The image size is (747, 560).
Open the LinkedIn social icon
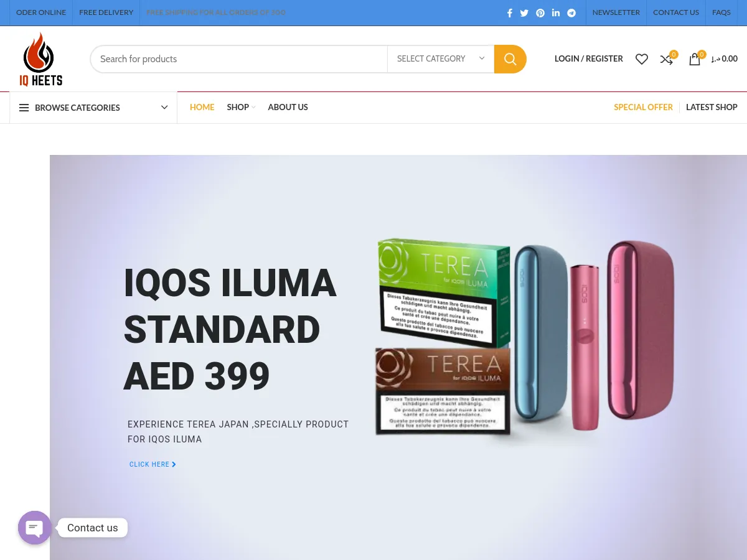point(556,13)
